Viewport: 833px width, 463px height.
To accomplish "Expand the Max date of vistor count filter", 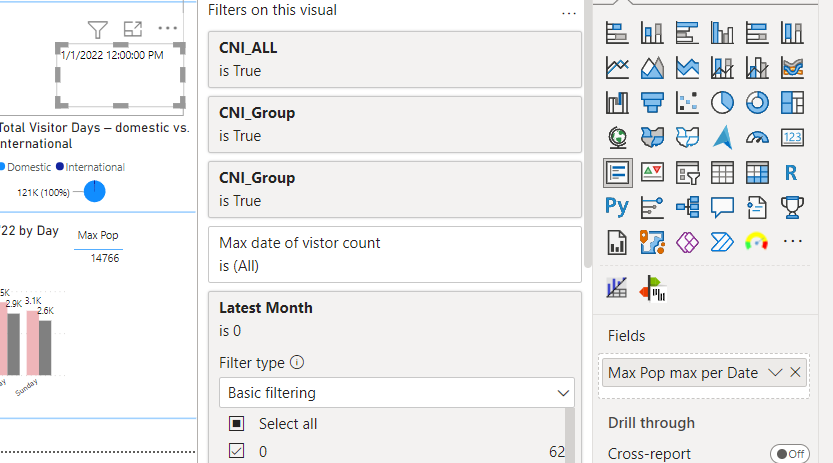I will 395,254.
